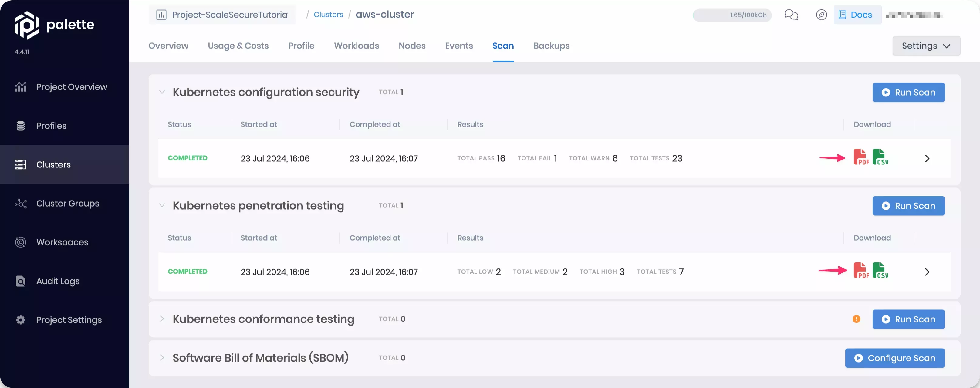
Task: Open Profiles from the sidebar
Action: click(x=51, y=126)
